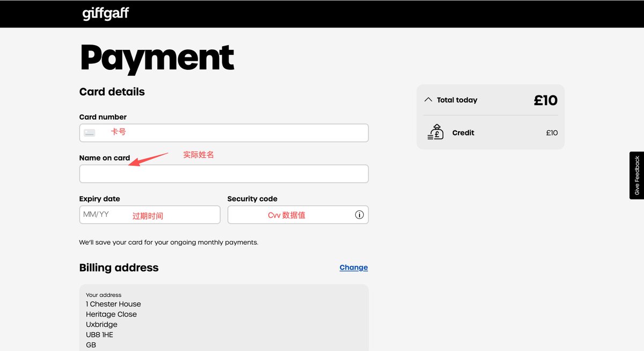Open the Security code info icon
Screen dimensions: 644x351
coord(359,215)
